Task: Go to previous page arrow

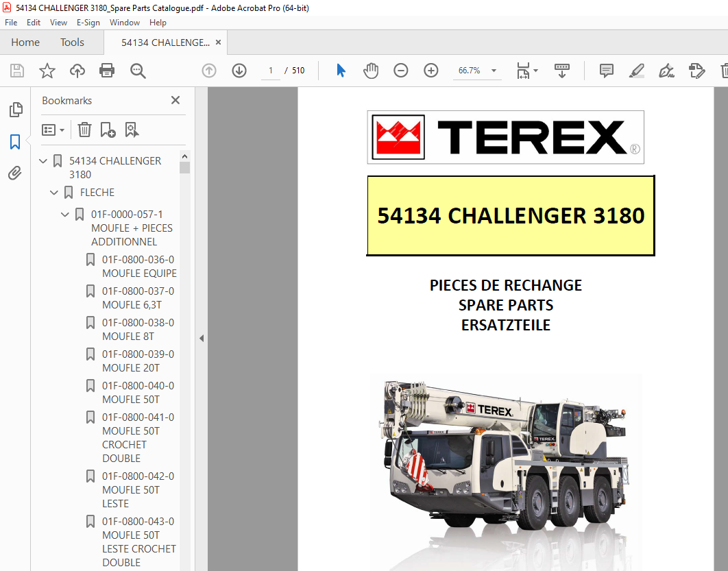Action: (x=209, y=71)
